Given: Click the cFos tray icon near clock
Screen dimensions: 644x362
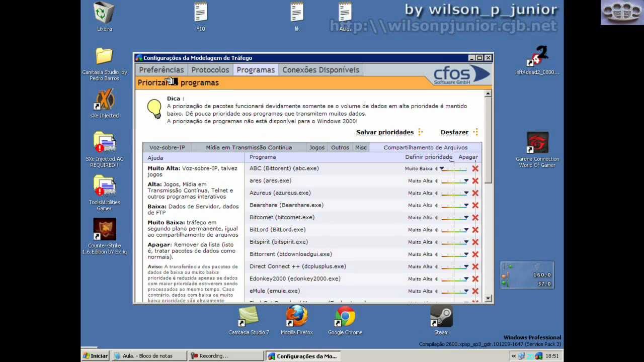Looking at the screenshot, I should 539,356.
